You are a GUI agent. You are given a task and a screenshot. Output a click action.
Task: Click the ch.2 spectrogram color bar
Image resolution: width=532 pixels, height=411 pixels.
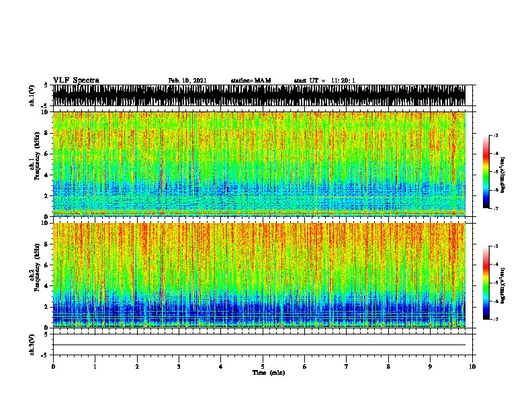486,283
